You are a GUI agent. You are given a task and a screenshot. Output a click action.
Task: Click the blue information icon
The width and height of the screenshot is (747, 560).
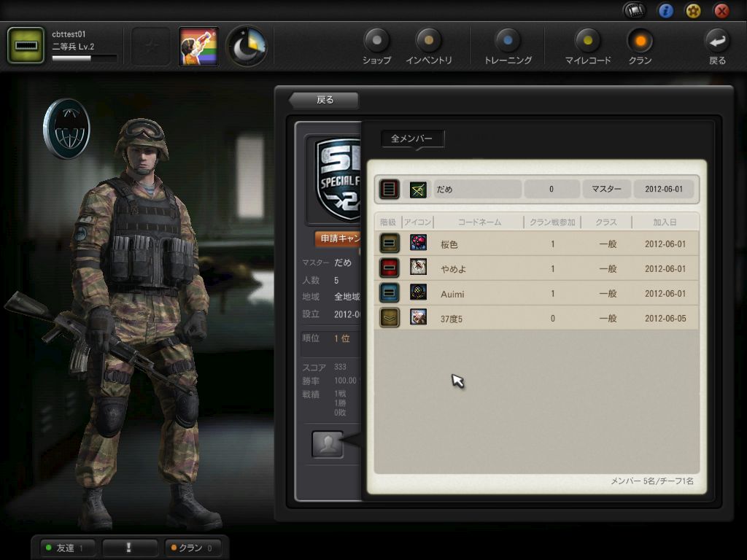coord(665,10)
